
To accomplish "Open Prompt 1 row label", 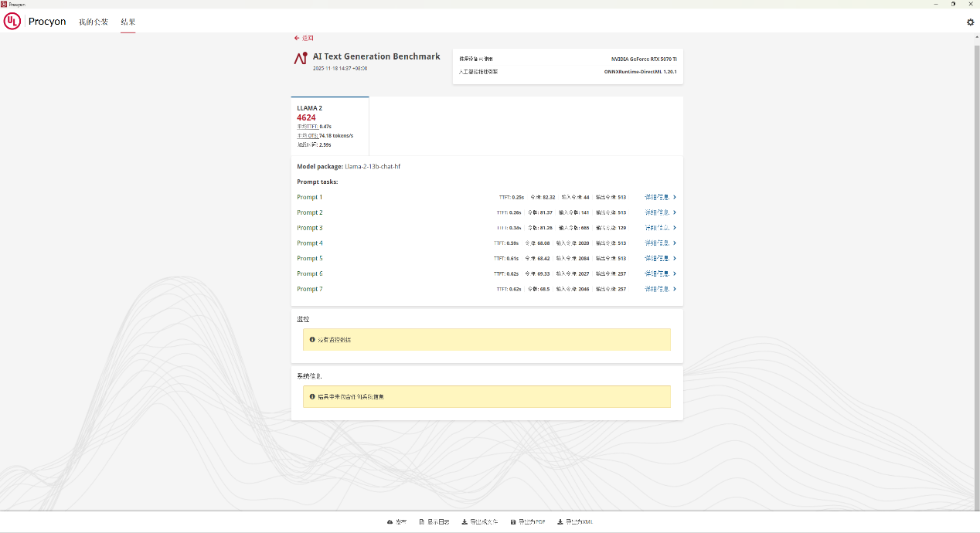I will coord(310,197).
